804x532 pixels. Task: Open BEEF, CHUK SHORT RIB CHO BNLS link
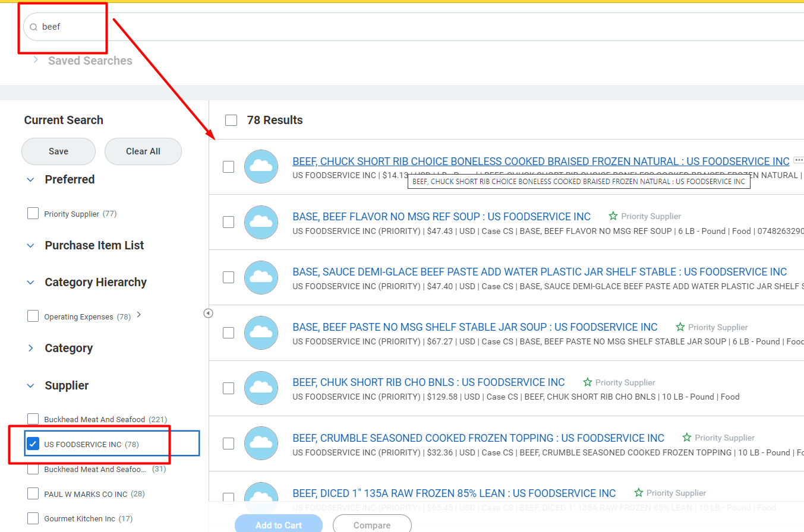point(428,382)
